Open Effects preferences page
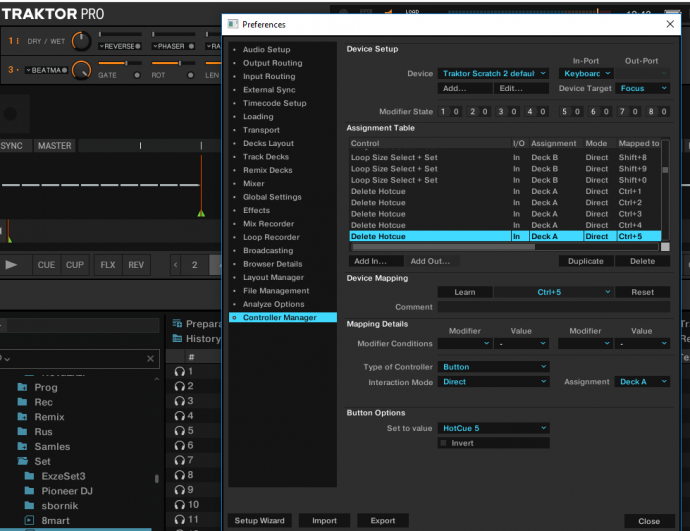690x531 pixels. pyautogui.click(x=256, y=210)
